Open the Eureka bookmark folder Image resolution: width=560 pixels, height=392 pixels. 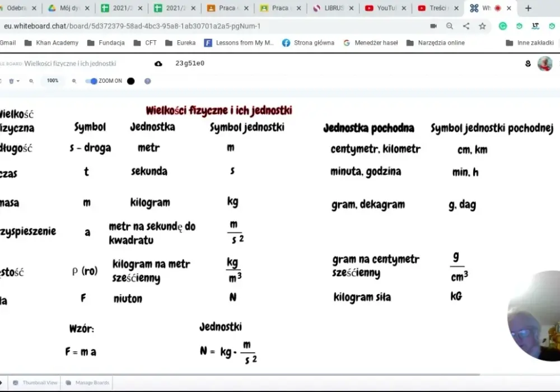click(181, 43)
